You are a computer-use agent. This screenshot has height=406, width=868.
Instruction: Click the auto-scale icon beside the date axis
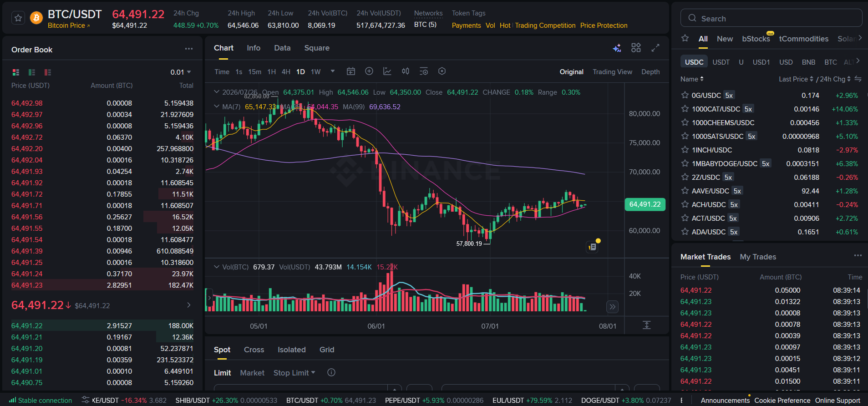pyautogui.click(x=647, y=325)
